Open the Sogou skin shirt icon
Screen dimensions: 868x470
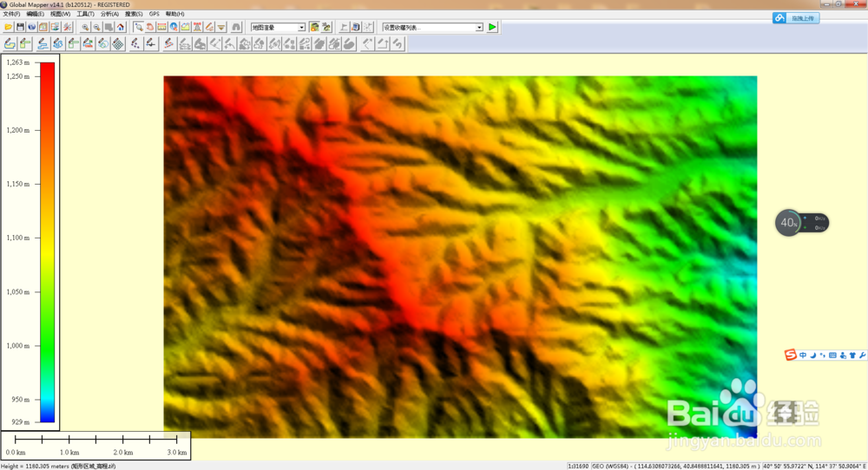coord(852,355)
